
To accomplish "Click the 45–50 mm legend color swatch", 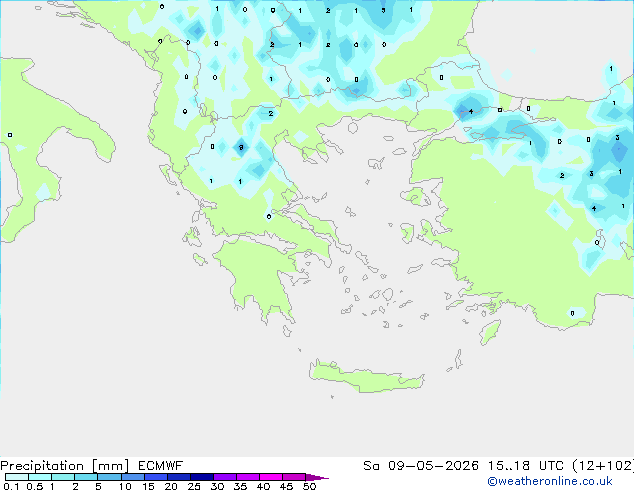I will (294, 477).
